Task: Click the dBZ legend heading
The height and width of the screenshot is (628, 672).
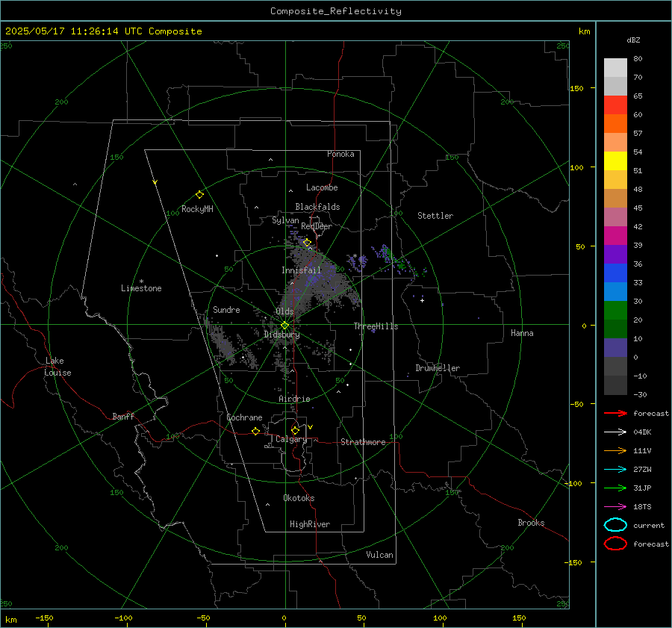Action: pos(633,40)
